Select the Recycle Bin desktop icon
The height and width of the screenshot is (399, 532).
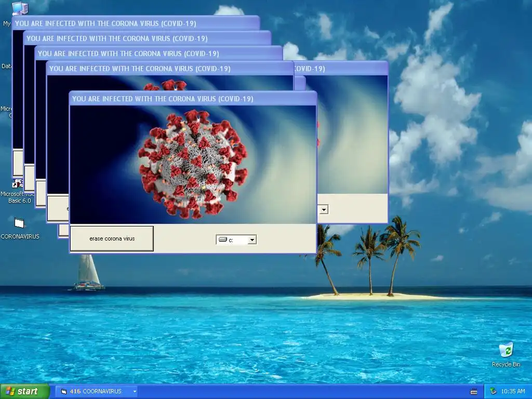click(506, 350)
